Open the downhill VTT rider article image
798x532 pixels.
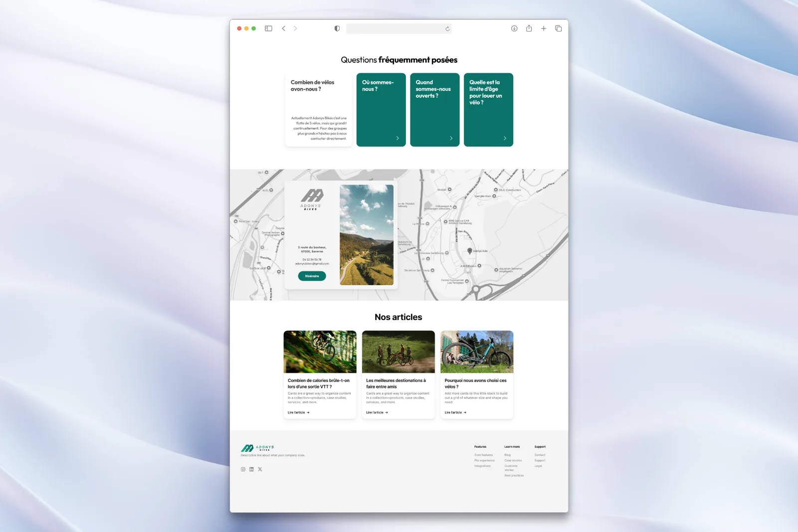pyautogui.click(x=320, y=352)
